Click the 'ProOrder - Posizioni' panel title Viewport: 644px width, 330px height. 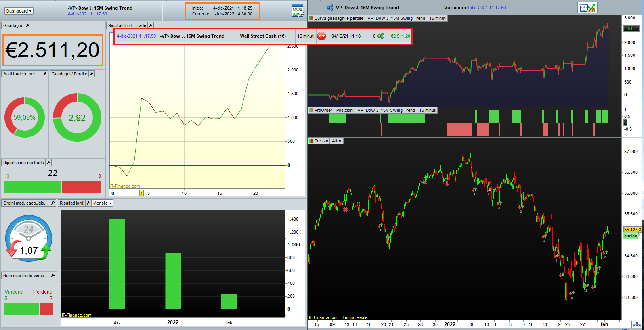375,110
